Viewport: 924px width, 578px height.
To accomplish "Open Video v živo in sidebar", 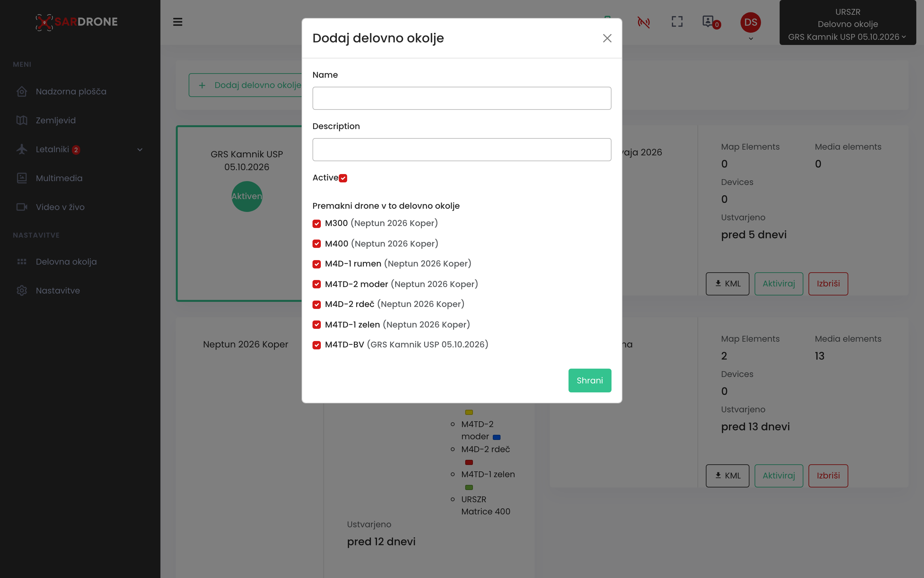I will click(60, 207).
